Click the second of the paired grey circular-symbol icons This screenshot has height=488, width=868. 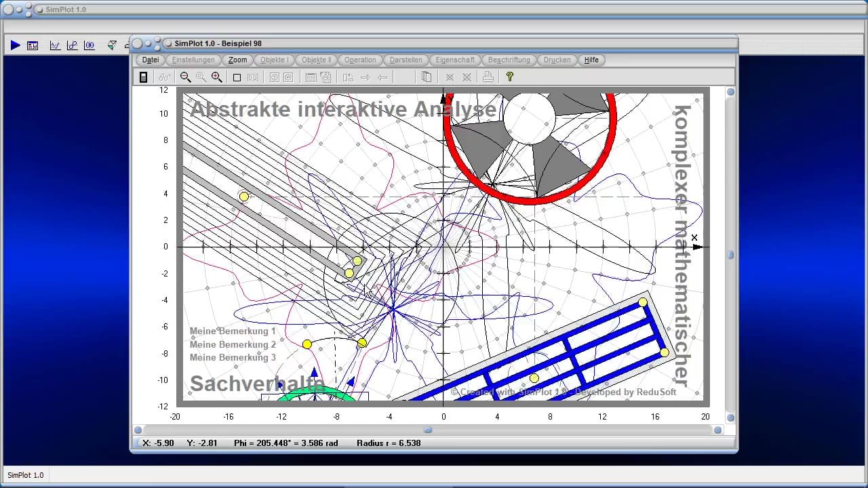click(288, 78)
